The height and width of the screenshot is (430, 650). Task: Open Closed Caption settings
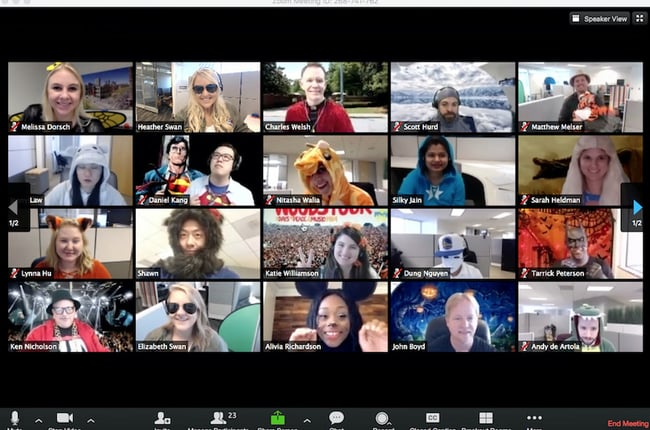coord(433,418)
